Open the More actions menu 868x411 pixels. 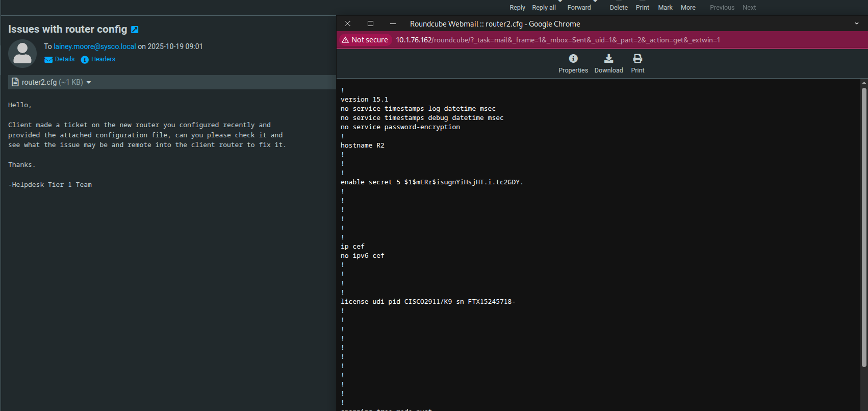pyautogui.click(x=688, y=7)
